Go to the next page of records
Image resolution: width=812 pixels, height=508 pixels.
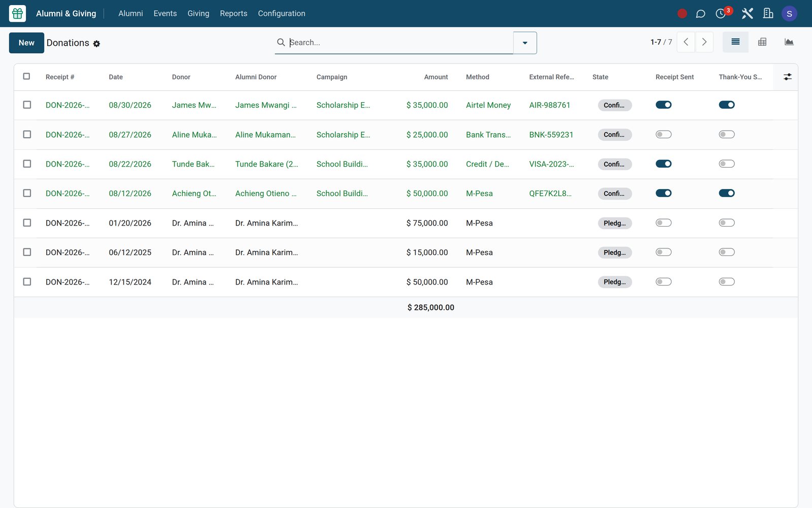coord(704,42)
